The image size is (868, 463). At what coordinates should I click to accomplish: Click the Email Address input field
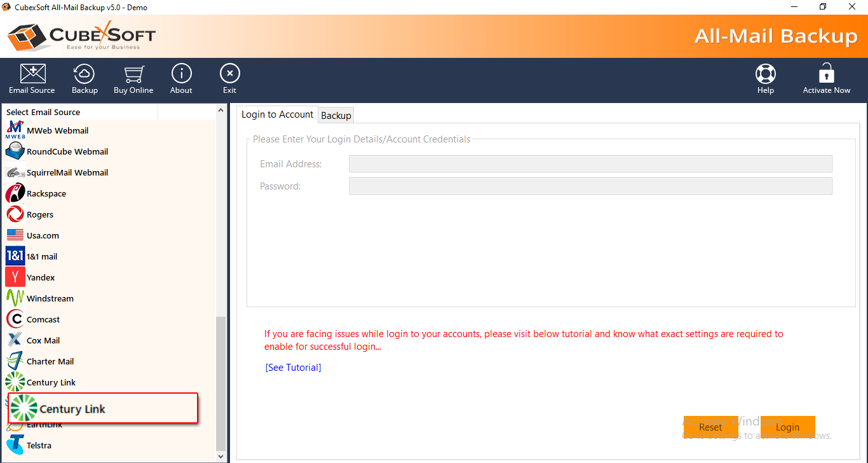pyautogui.click(x=590, y=164)
